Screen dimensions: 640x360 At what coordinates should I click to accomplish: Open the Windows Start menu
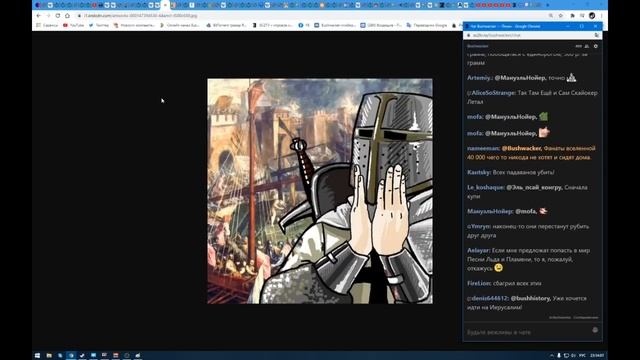click(x=38, y=356)
